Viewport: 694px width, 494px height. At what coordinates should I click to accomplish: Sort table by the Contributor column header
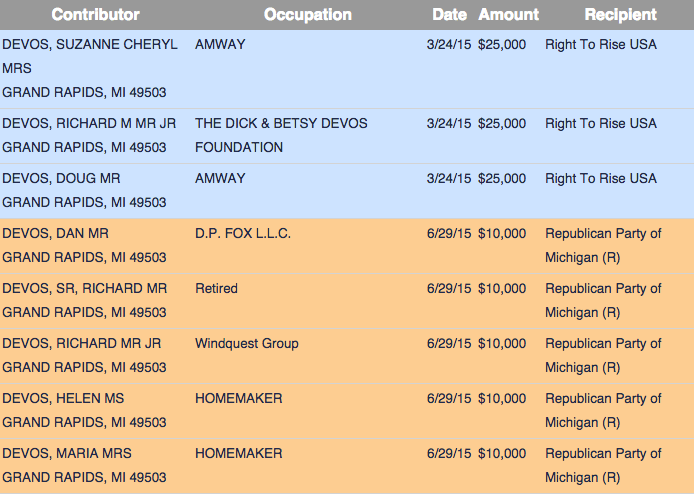[95, 15]
